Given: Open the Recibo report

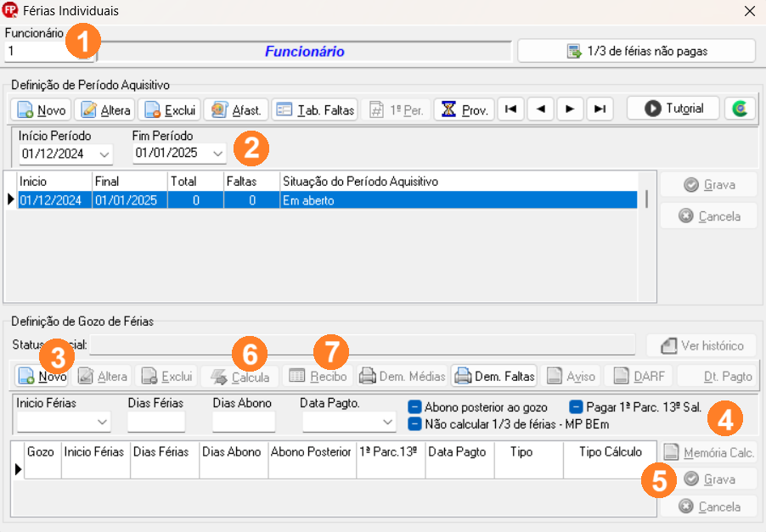Looking at the screenshot, I should pos(318,377).
